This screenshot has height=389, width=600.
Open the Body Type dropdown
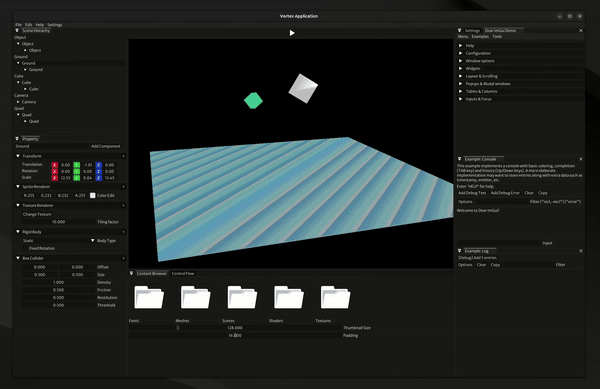point(58,241)
